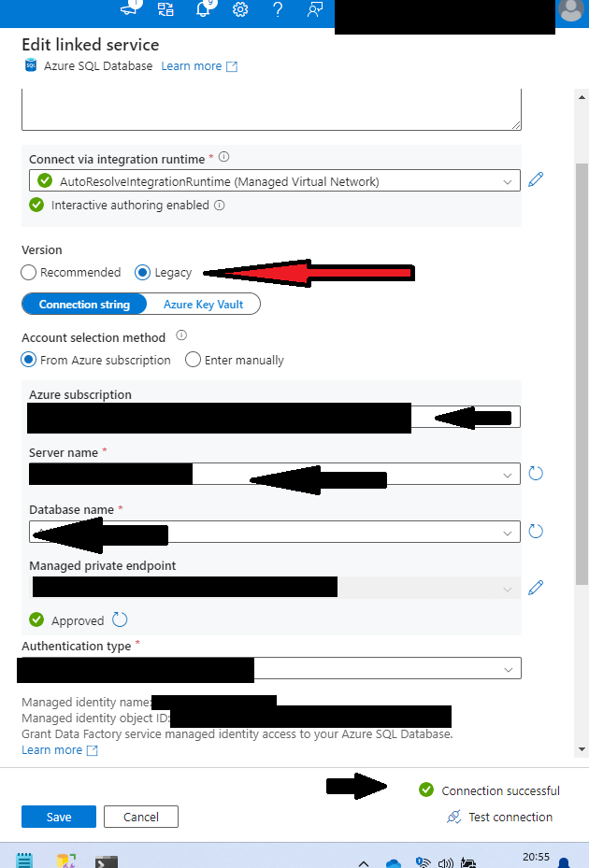Open the help question mark icon
The width and height of the screenshot is (589, 868).
pyautogui.click(x=278, y=9)
